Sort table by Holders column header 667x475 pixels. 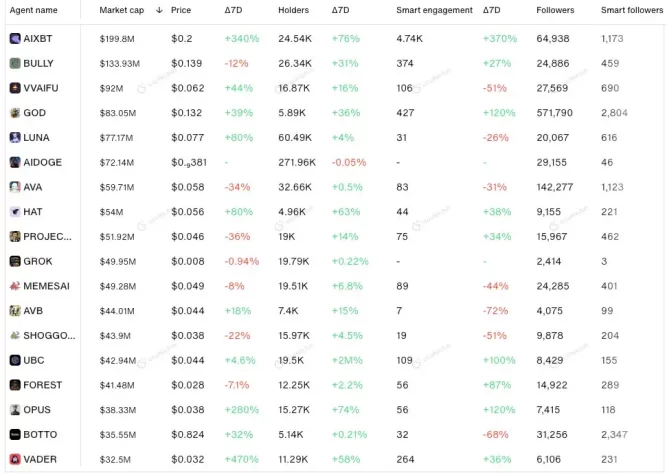pyautogui.click(x=293, y=10)
